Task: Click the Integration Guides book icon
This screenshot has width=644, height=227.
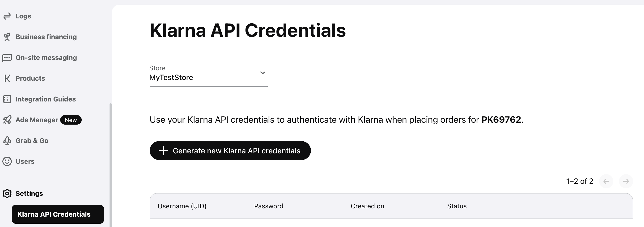Action: tap(7, 99)
